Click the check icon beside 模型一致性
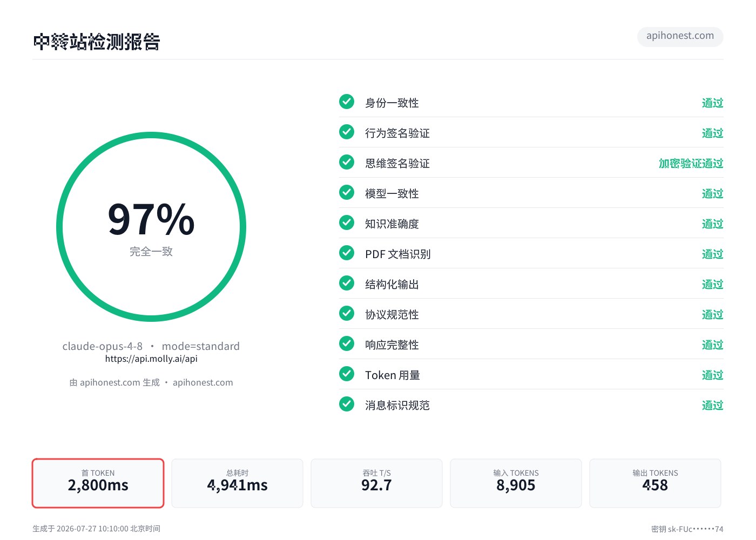The width and height of the screenshot is (756, 540). (x=347, y=192)
